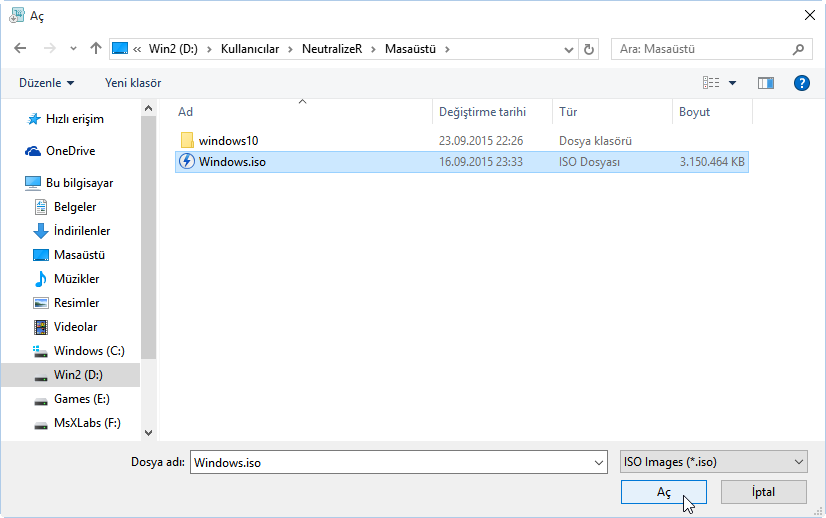Open recent locations dropdown arrow

73,48
